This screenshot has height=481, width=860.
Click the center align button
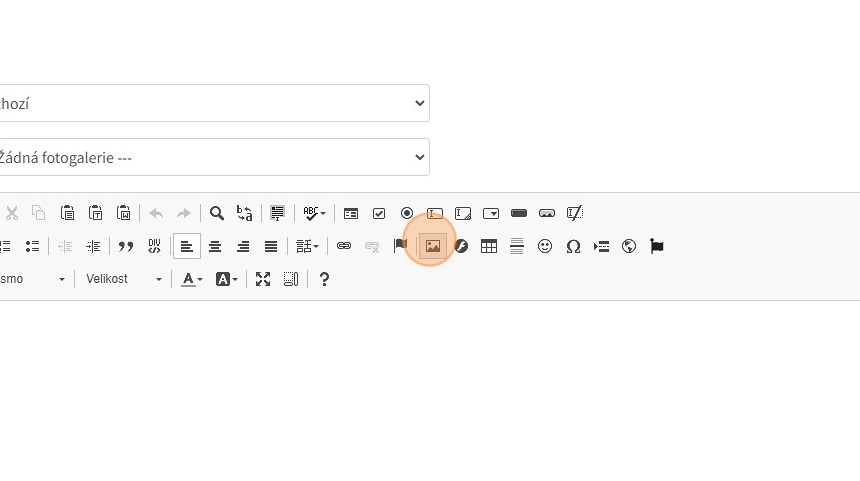coord(215,246)
